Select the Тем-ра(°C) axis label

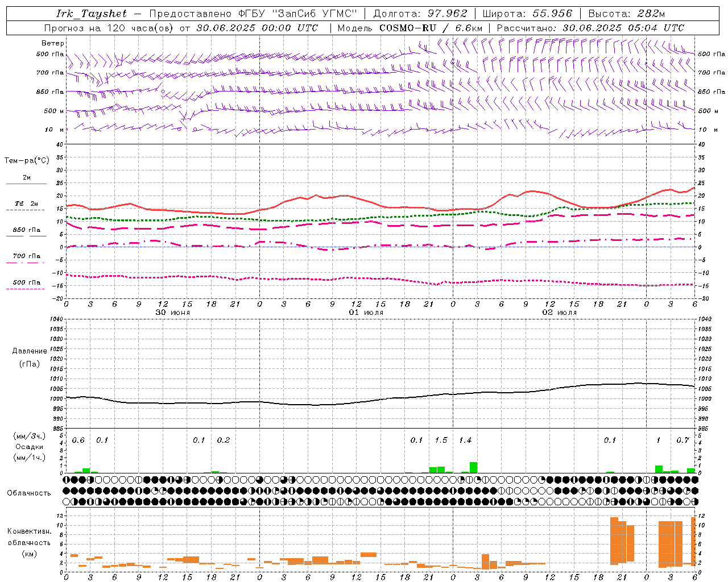point(27,161)
